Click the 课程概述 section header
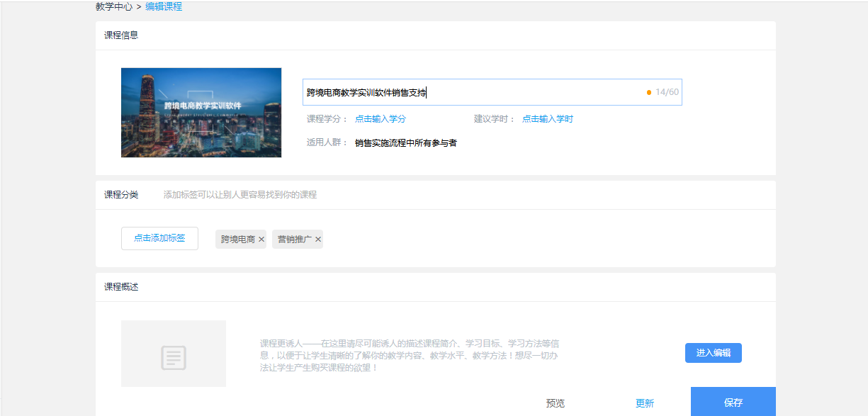The height and width of the screenshot is (416, 868). 121,286
